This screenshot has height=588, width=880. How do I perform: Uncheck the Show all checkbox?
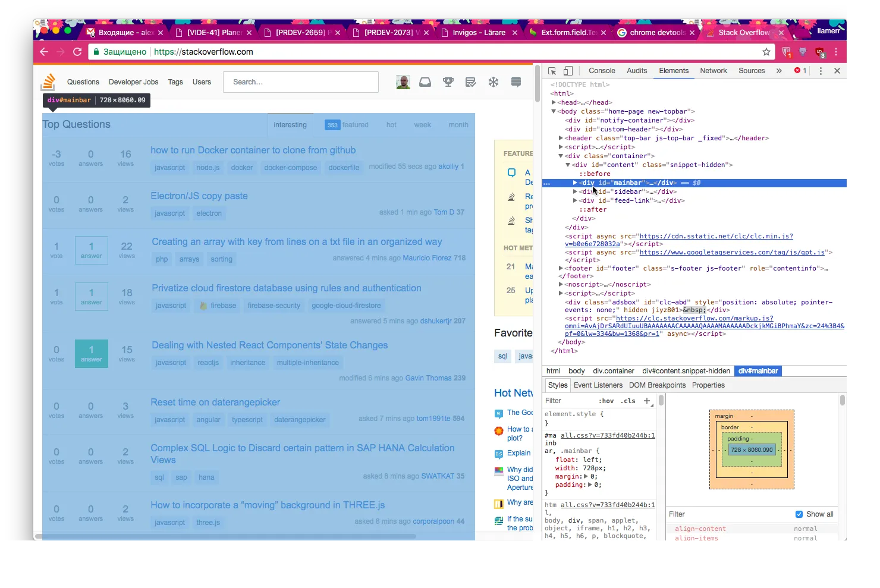point(799,514)
